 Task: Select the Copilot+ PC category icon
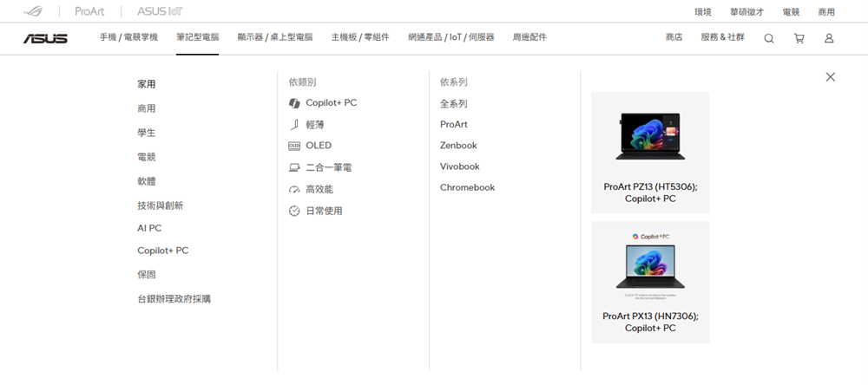tap(294, 103)
